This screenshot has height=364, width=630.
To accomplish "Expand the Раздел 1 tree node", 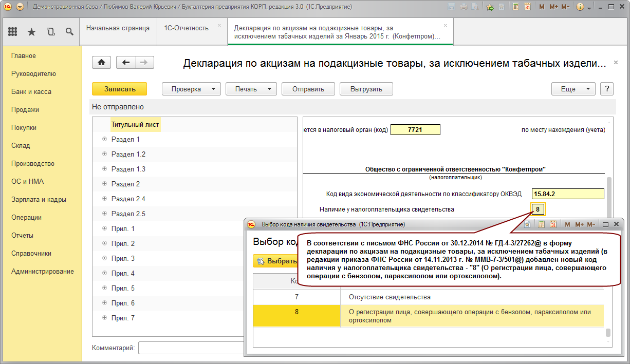I will point(104,139).
